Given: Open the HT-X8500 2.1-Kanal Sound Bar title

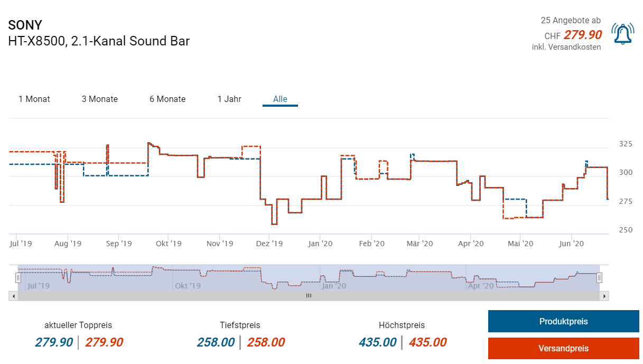Looking at the screenshot, I should pos(99,41).
